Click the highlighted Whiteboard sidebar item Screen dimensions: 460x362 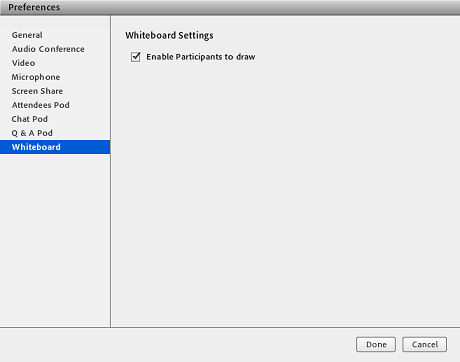click(55, 147)
